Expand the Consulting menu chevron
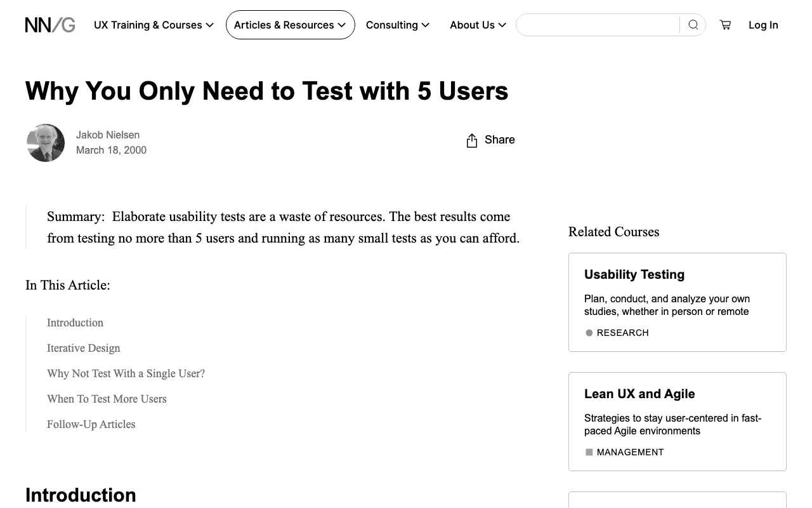 tap(425, 25)
